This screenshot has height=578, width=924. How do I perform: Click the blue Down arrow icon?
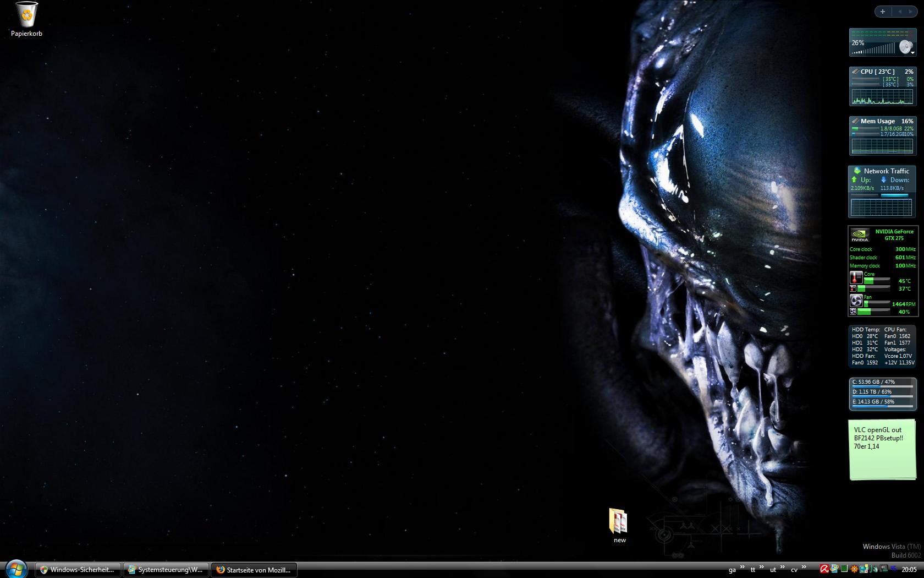pyautogui.click(x=884, y=179)
